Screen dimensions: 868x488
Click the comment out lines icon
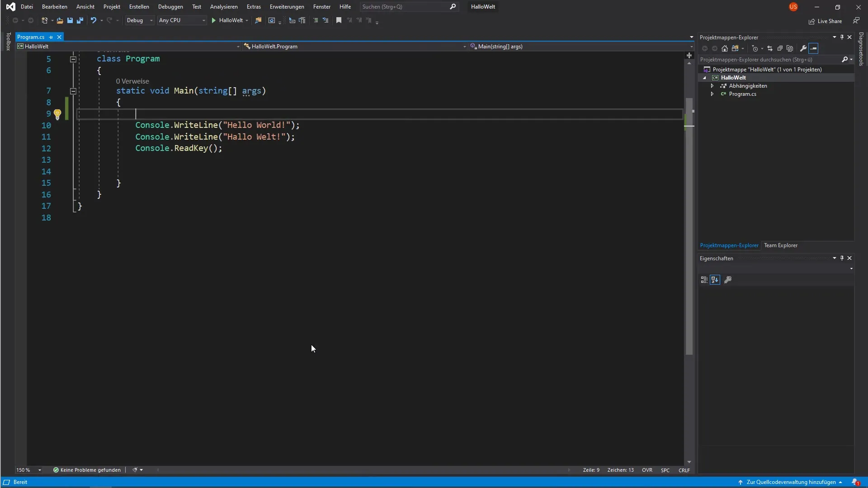coord(316,20)
